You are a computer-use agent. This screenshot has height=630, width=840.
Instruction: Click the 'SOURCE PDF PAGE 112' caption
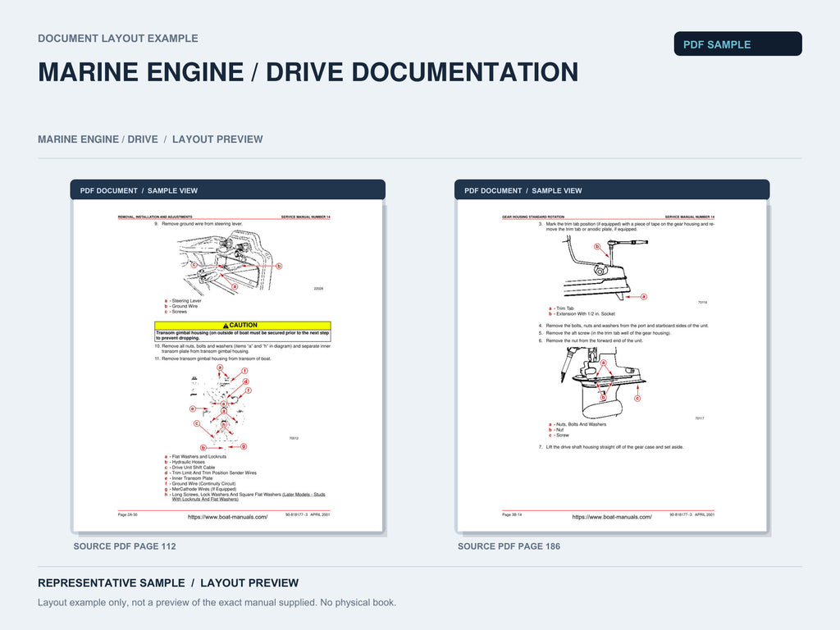point(125,546)
